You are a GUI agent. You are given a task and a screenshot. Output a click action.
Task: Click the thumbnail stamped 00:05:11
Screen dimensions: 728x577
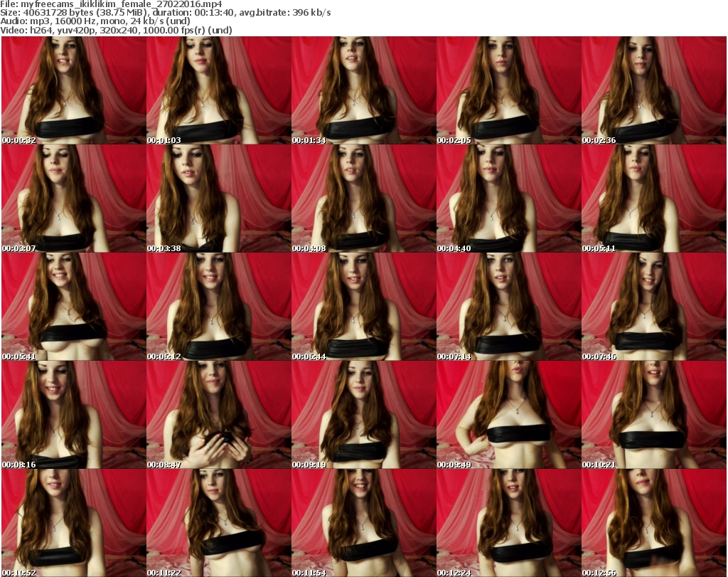point(654,198)
